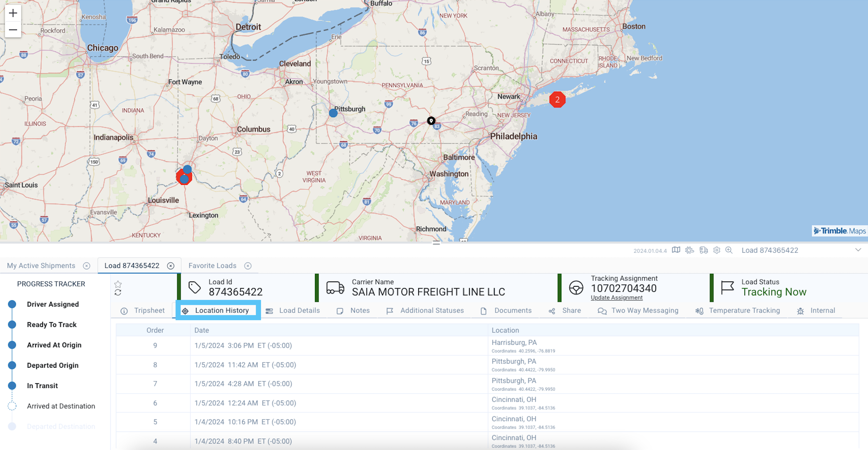Image resolution: width=868 pixels, height=450 pixels.
Task: Open the weather overlay gear-cloud icon
Action: [x=690, y=250]
